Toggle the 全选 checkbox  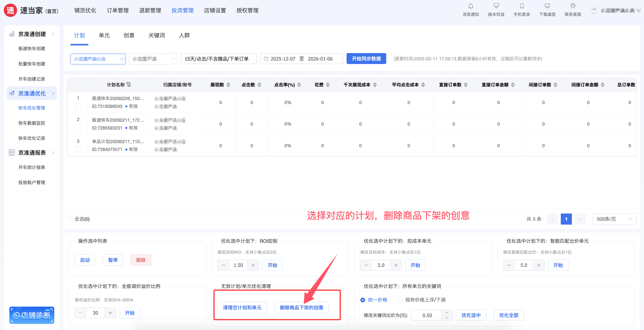[x=69, y=219]
